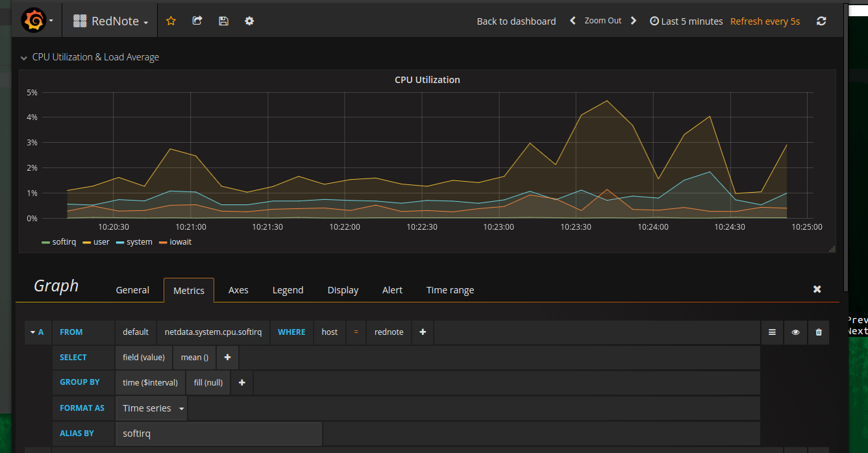Click the CPU Utilization panel title

pyautogui.click(x=427, y=80)
